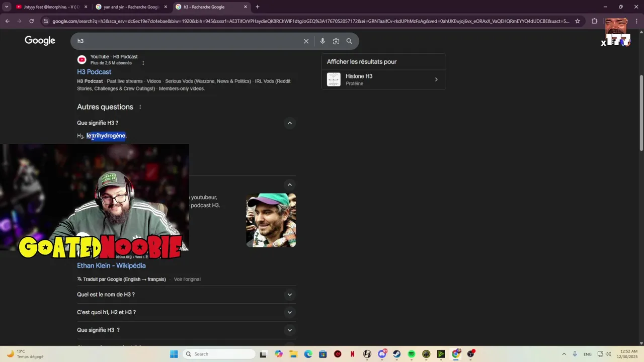Collapse the 'Que signifie H3 ?' answer
The height and width of the screenshot is (362, 644).
(x=290, y=123)
